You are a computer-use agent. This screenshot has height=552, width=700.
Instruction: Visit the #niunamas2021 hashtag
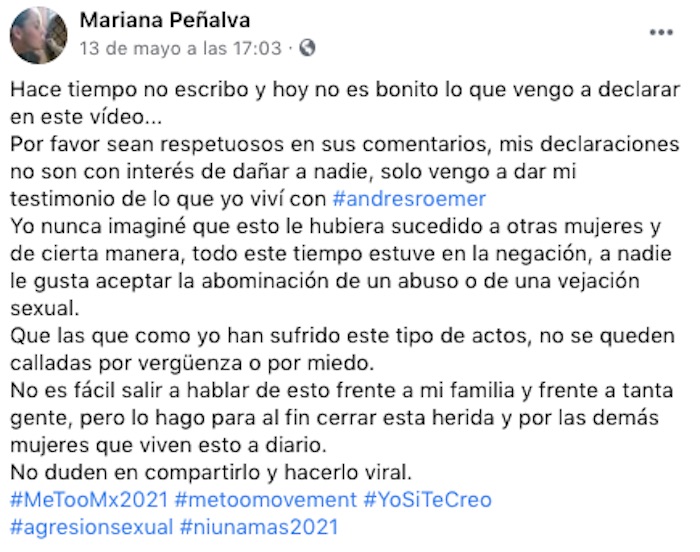coord(259,527)
